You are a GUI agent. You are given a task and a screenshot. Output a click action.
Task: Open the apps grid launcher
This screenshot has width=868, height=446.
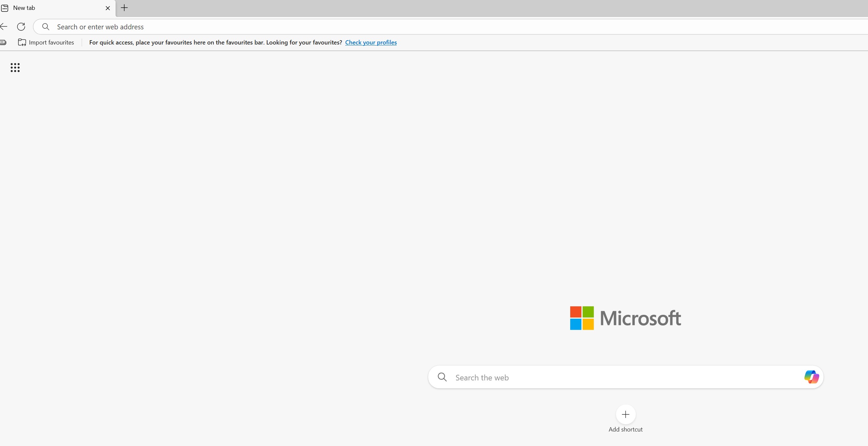click(15, 68)
